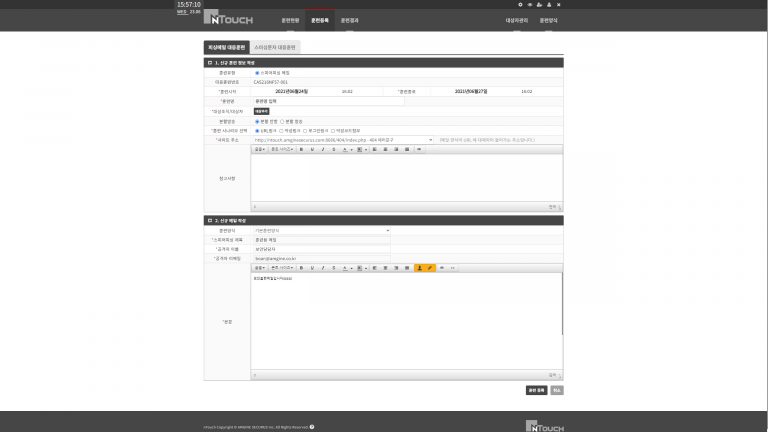Apply strikethrough in the 참고사항 editor toolbar
Image resolution: width=768 pixels, height=432 pixels.
pos(334,149)
